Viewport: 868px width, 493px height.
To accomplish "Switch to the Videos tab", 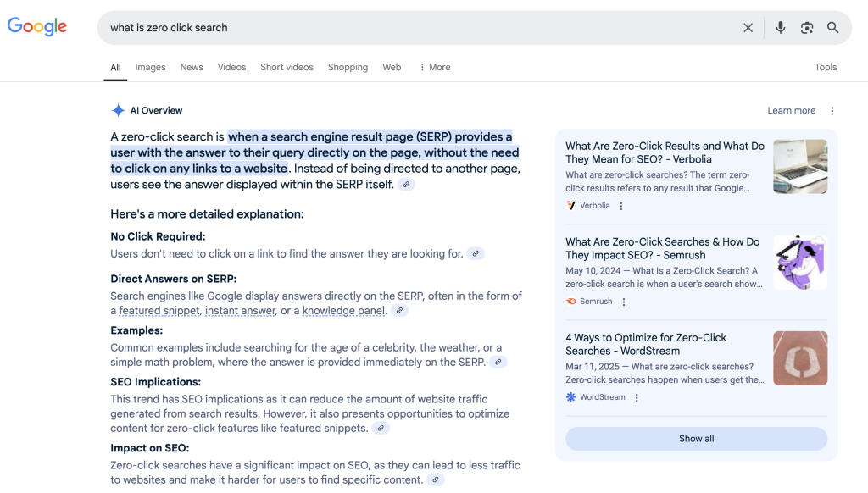I will (x=231, y=67).
